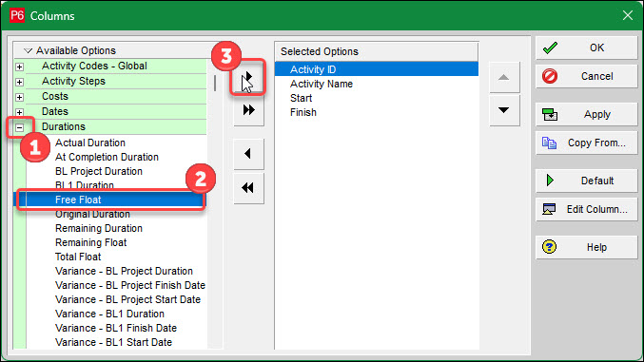The width and height of the screenshot is (644, 362).
Task: Collapse the Available Options header triangle
Action: pyautogui.click(x=28, y=51)
